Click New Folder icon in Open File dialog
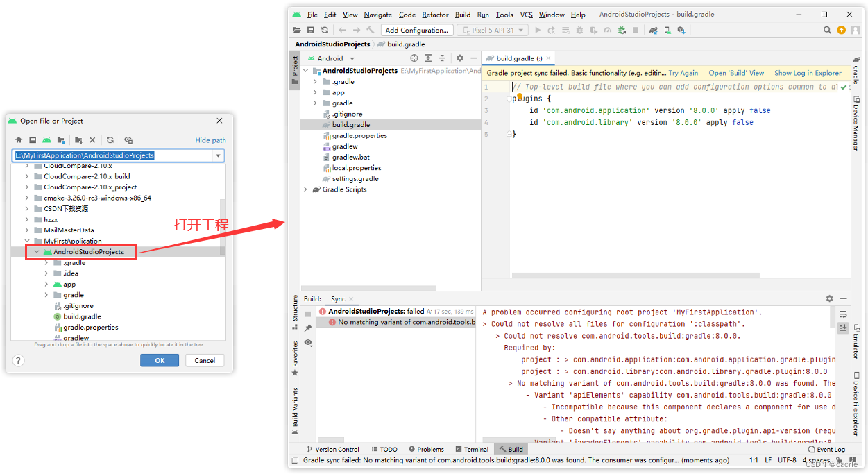Viewport: 868px width, 474px height. (78, 139)
